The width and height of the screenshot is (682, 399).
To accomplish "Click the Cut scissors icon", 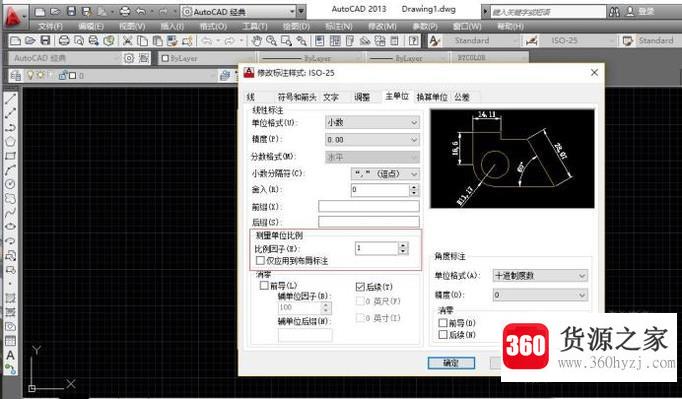I will pyautogui.click(x=127, y=41).
